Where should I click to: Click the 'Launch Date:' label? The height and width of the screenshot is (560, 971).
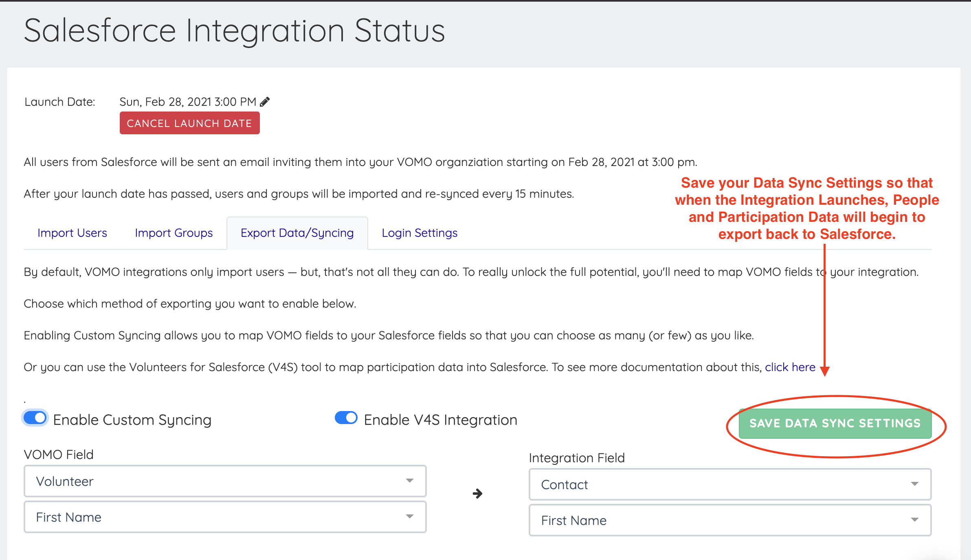pos(60,102)
